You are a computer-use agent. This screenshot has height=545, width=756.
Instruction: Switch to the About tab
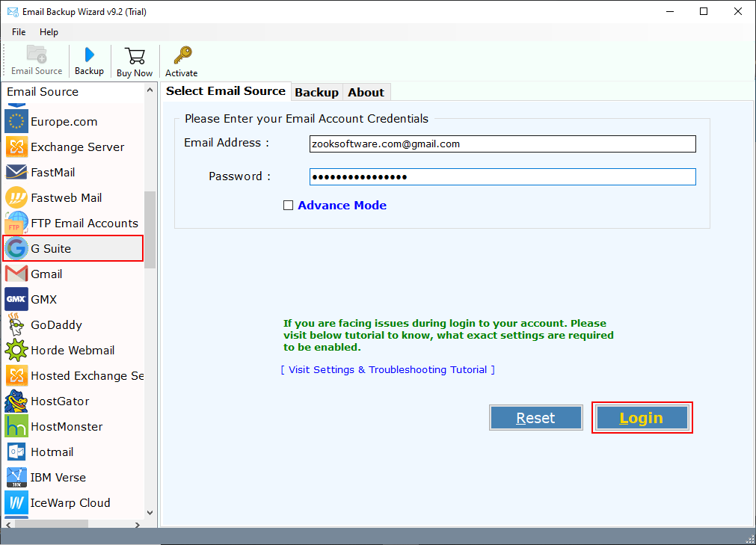point(366,93)
